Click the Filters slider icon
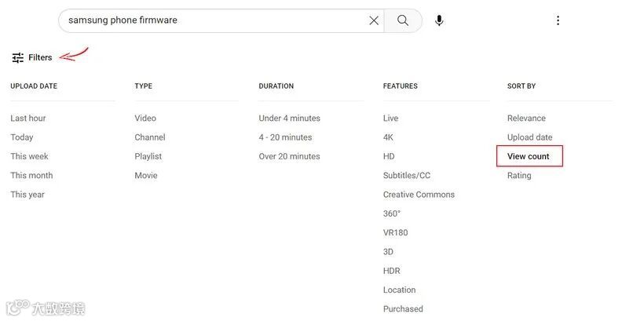 point(18,57)
